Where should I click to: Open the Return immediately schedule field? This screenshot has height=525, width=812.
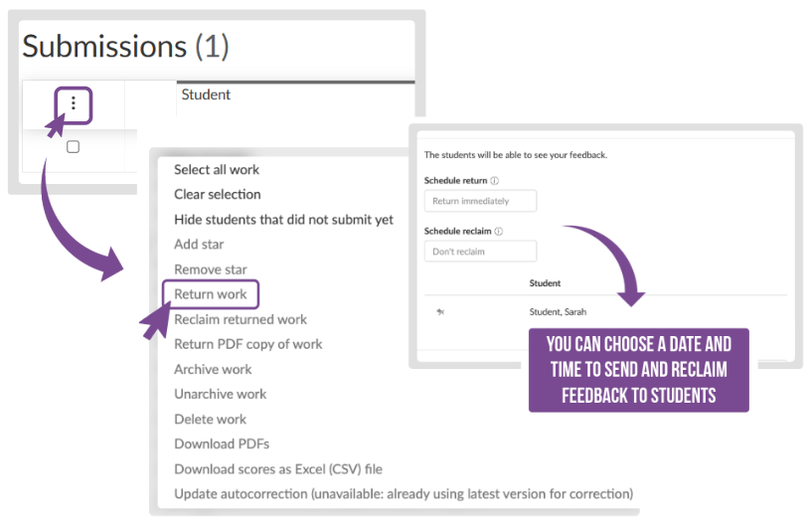[480, 201]
